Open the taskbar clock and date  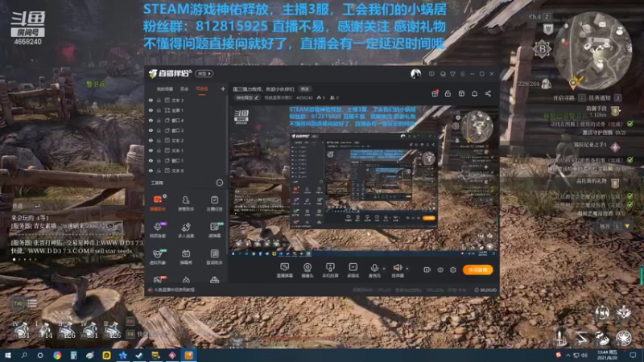(605, 355)
